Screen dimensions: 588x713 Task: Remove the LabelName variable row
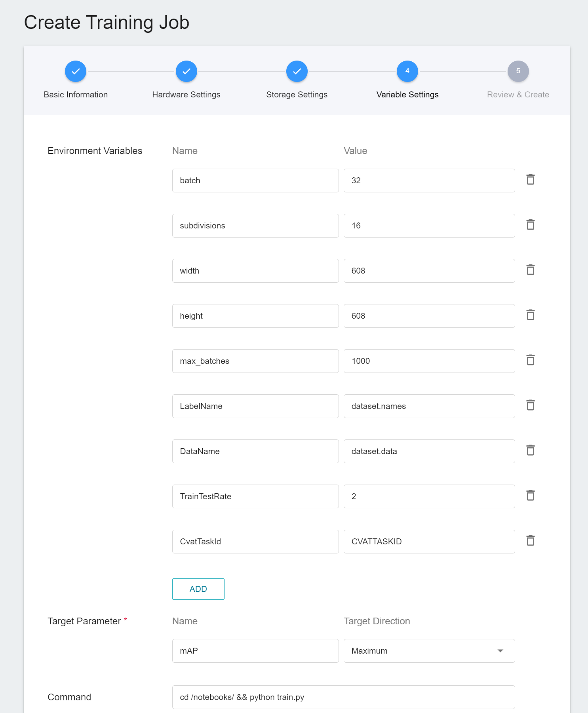tap(531, 405)
